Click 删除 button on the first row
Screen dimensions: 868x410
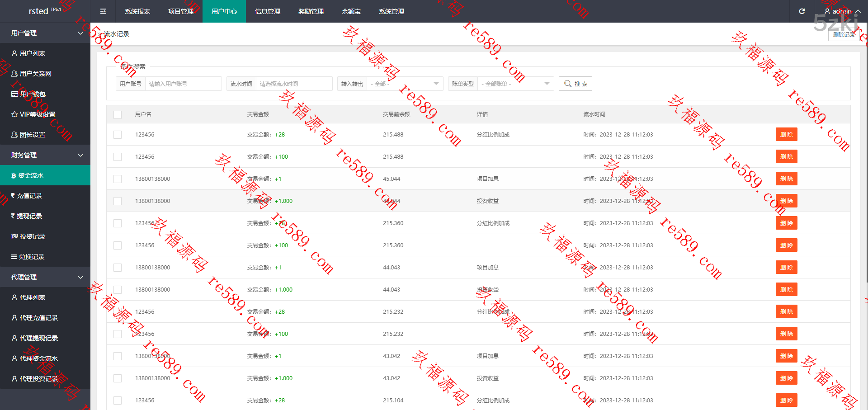coord(786,135)
